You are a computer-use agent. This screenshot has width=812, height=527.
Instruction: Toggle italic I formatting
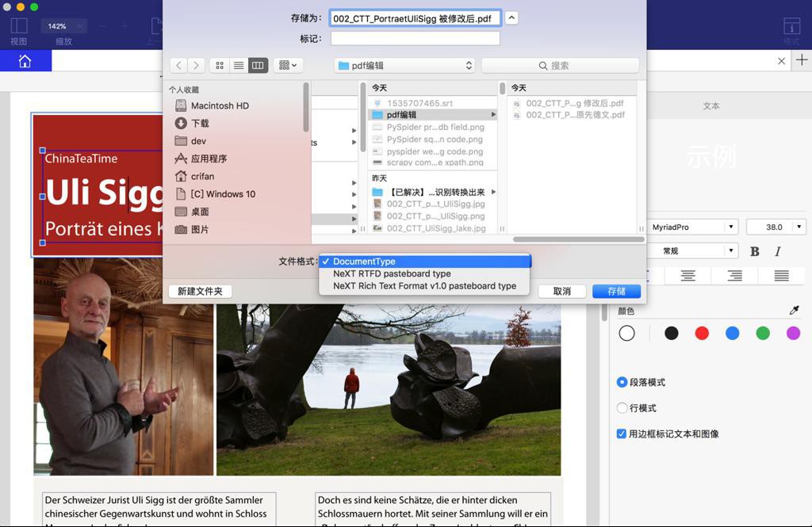coord(778,251)
